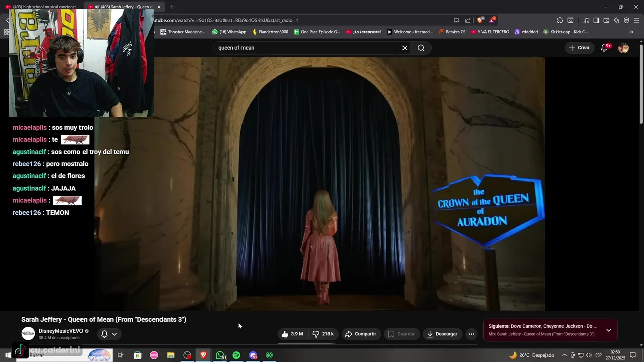
Task: Open Y VA EL TERCERO bookmark
Action: (x=490, y=32)
